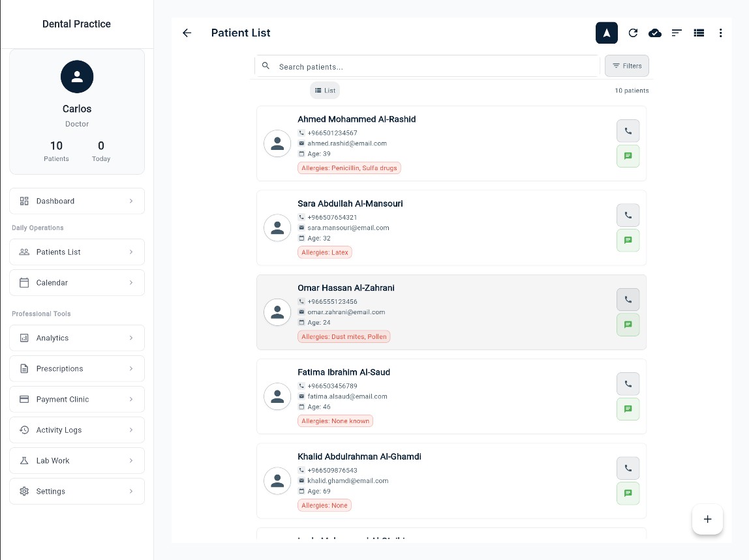The height and width of the screenshot is (560, 749).
Task: Click the 10 patients count label
Action: tap(632, 90)
